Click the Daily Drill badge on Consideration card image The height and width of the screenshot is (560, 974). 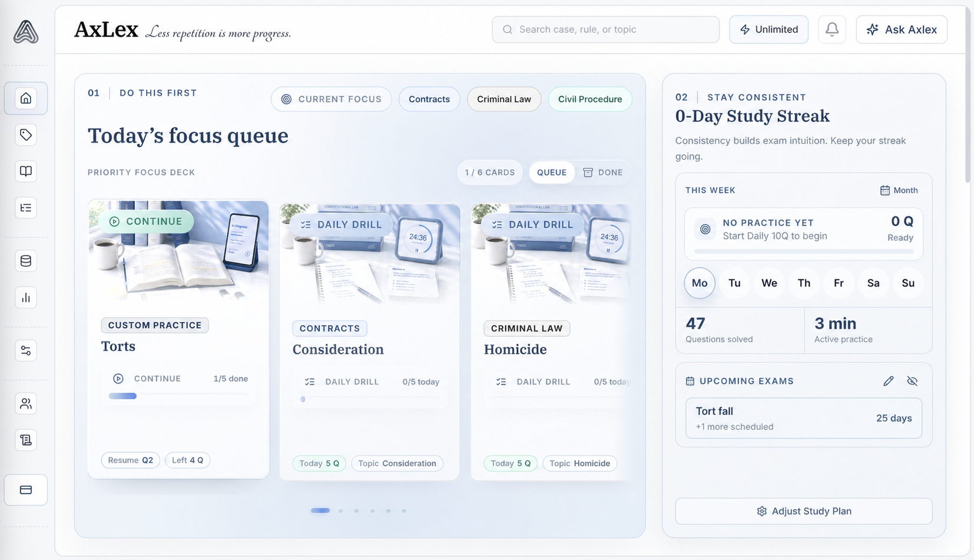coord(341,224)
